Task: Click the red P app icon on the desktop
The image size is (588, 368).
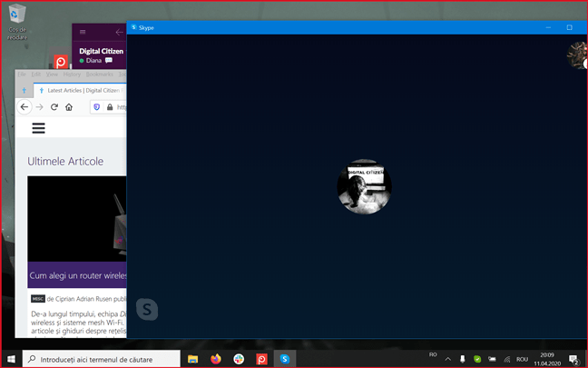Action: pyautogui.click(x=61, y=62)
